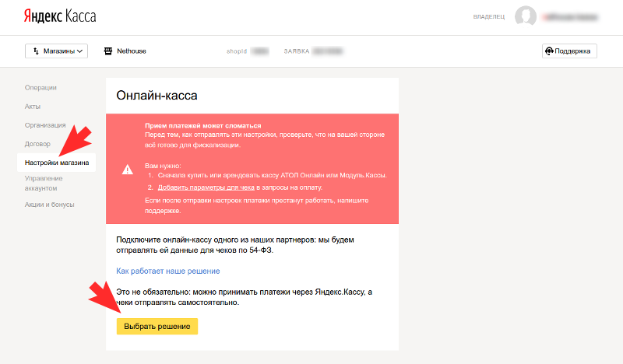This screenshot has width=623, height=364.
Task: Click the sort arrows icon beside Магазины
Action: tap(36, 51)
